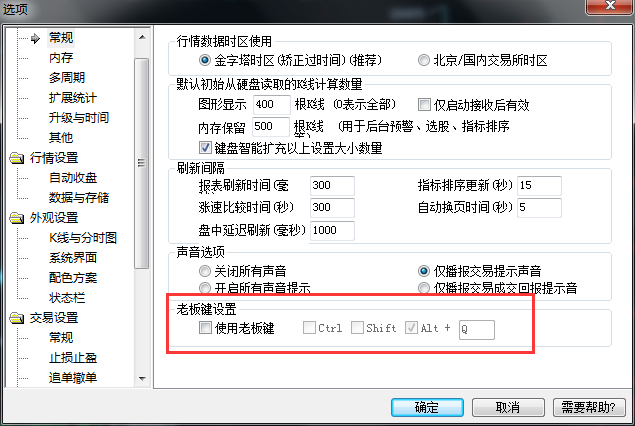
Task: Check the 仅启动接收后有效 box
Action: [x=424, y=104]
